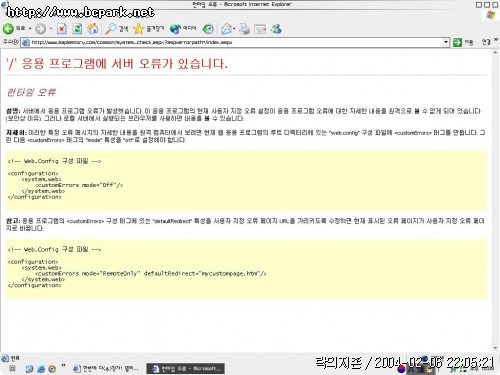Open the Media pane globe icon
500x375 pixels.
175,29
